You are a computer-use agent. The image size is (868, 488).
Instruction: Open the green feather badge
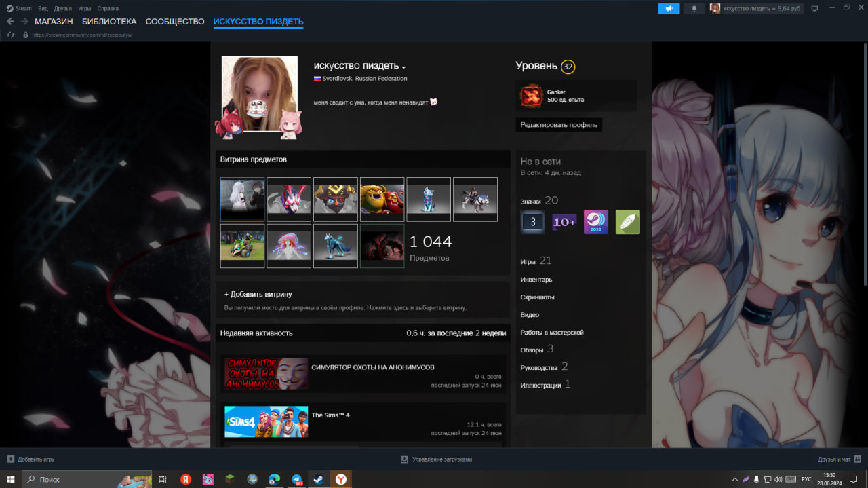click(628, 222)
